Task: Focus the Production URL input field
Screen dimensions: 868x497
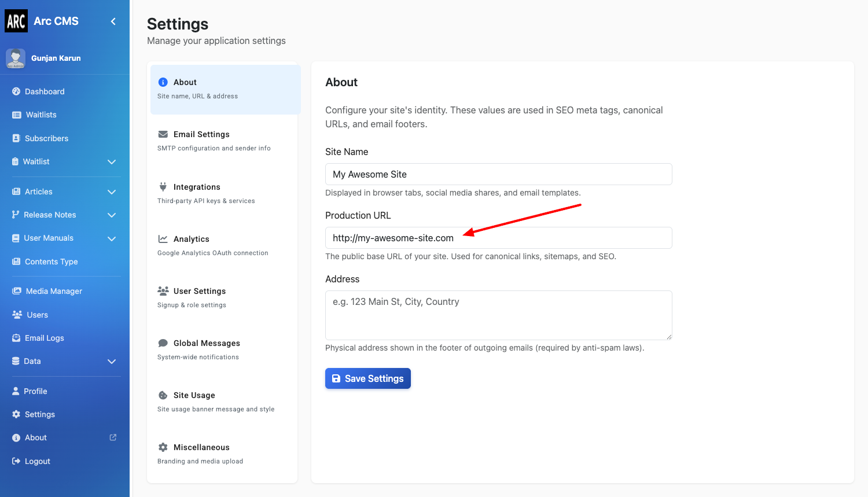Action: (498, 238)
